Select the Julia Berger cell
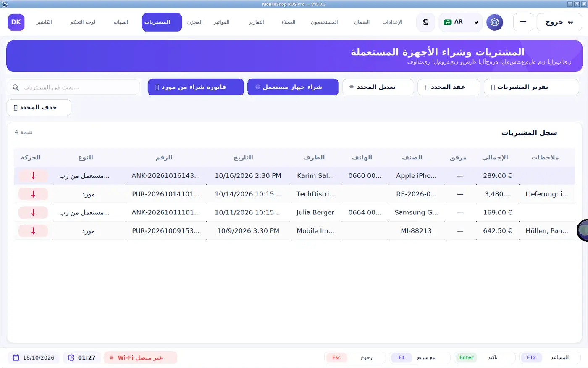 [x=315, y=213]
